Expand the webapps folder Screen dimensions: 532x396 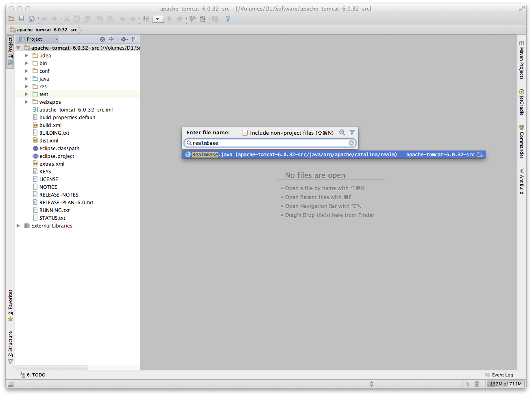pos(26,102)
